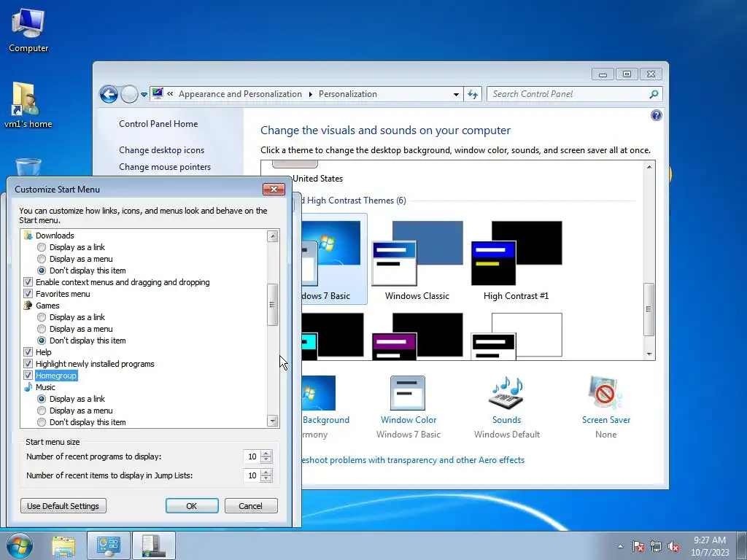This screenshot has width=747, height=560.
Task: Click the Personalization breadcrumb
Action: pyautogui.click(x=348, y=94)
